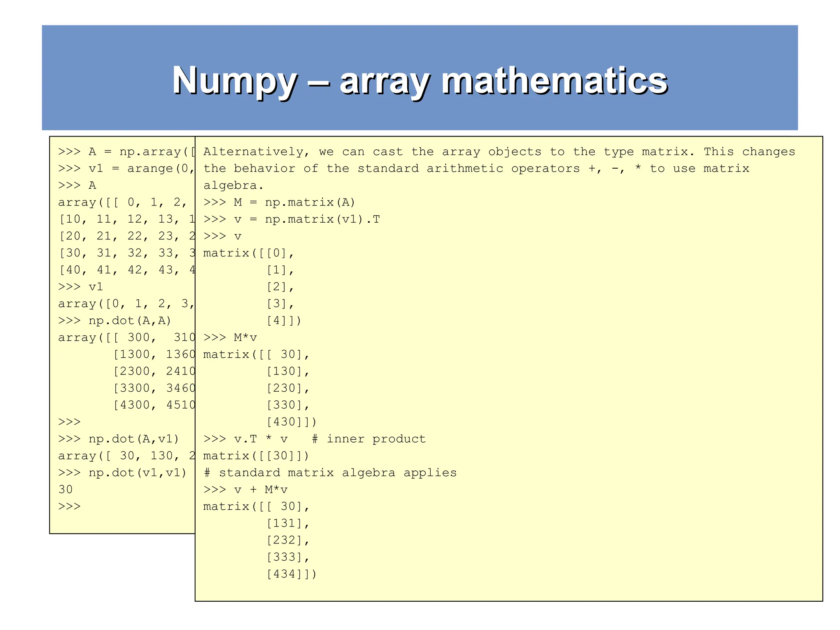Image resolution: width=840 pixels, height=630 pixels.
Task: Click the '30' result in the left box
Action: click(x=66, y=489)
